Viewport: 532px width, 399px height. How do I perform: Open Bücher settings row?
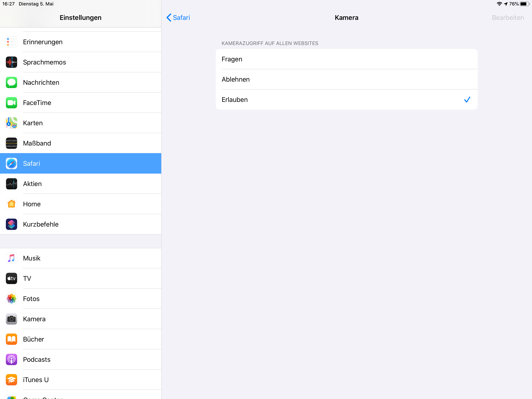[x=81, y=339]
